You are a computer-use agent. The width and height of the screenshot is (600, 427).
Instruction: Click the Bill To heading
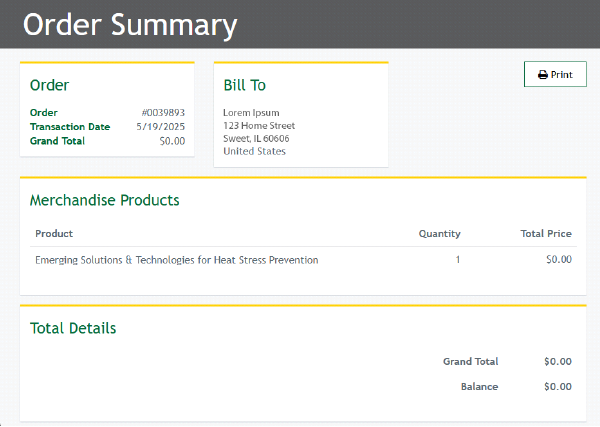tap(244, 86)
